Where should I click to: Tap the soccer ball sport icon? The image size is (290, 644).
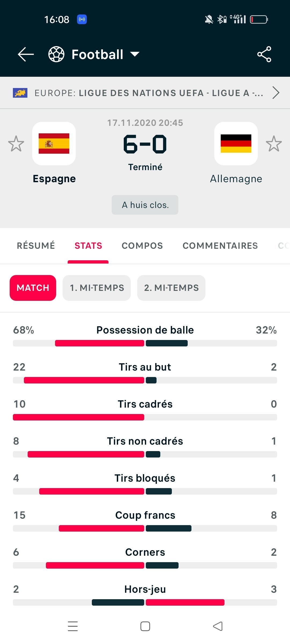click(x=56, y=54)
